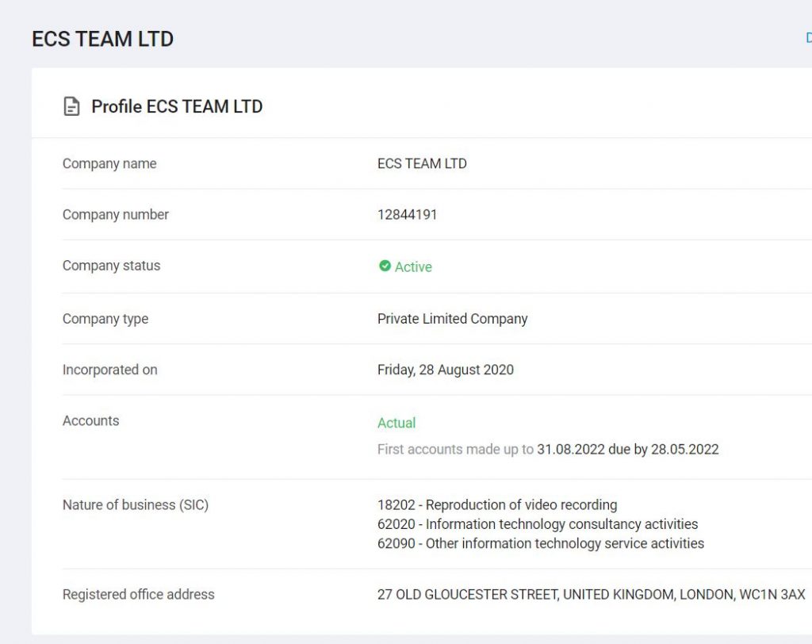Click the partially visible blue link at top right
This screenshot has width=812, height=644.
coord(808,38)
